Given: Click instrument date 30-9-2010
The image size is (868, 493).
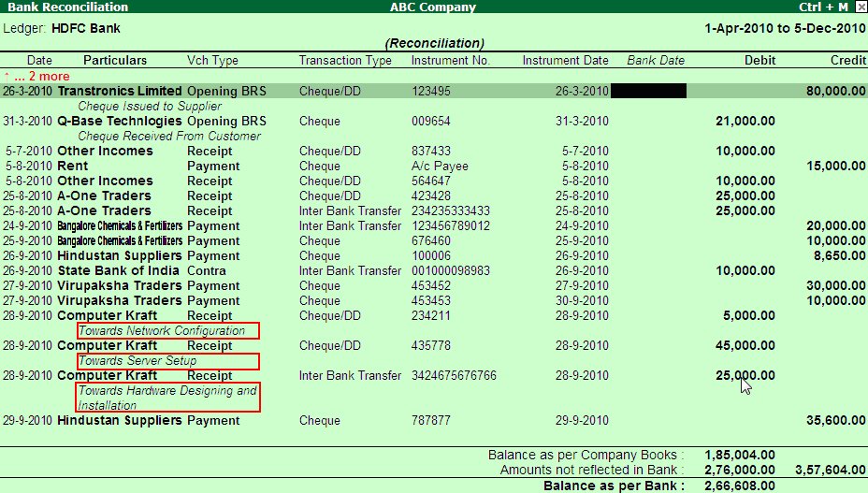Looking at the screenshot, I should (x=582, y=300).
